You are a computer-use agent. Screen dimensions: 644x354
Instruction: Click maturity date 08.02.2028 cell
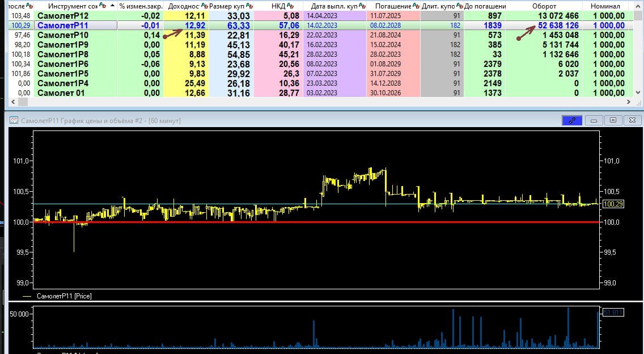click(x=385, y=26)
